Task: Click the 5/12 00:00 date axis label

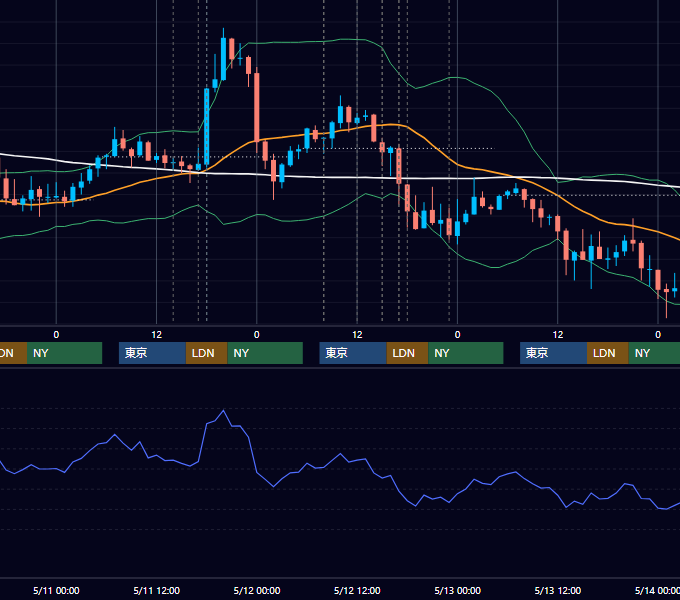Action: coord(257,590)
